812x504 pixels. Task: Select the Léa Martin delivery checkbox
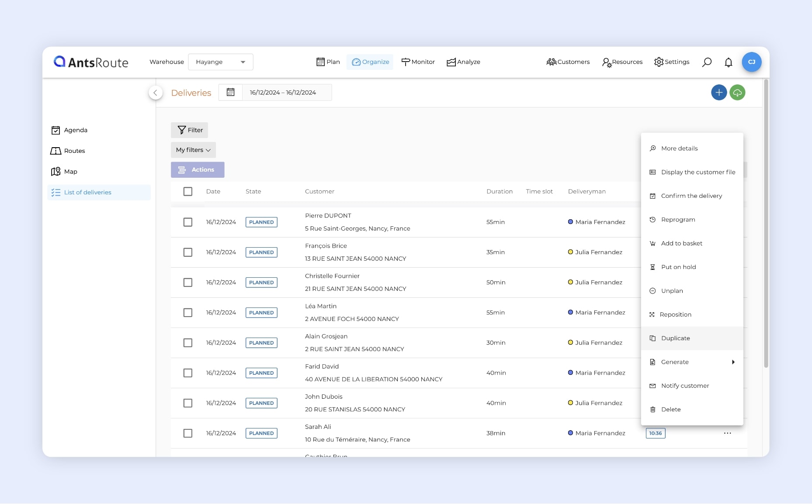(x=188, y=313)
